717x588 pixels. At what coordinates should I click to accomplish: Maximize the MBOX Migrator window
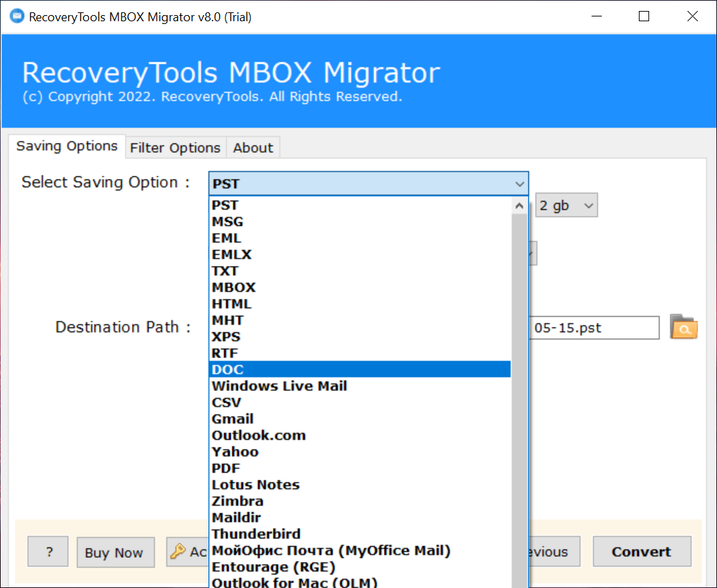pos(644,16)
